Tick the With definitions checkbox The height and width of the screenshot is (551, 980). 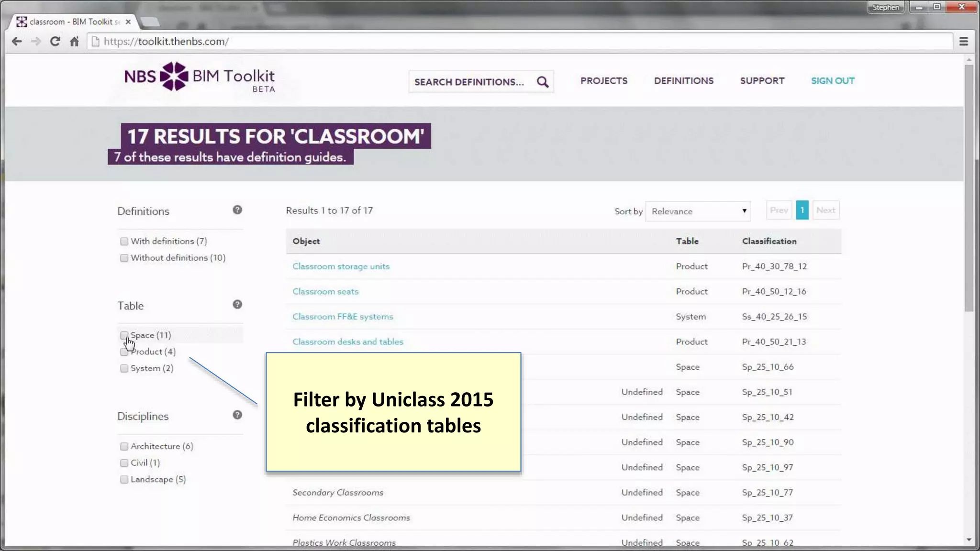tap(124, 242)
